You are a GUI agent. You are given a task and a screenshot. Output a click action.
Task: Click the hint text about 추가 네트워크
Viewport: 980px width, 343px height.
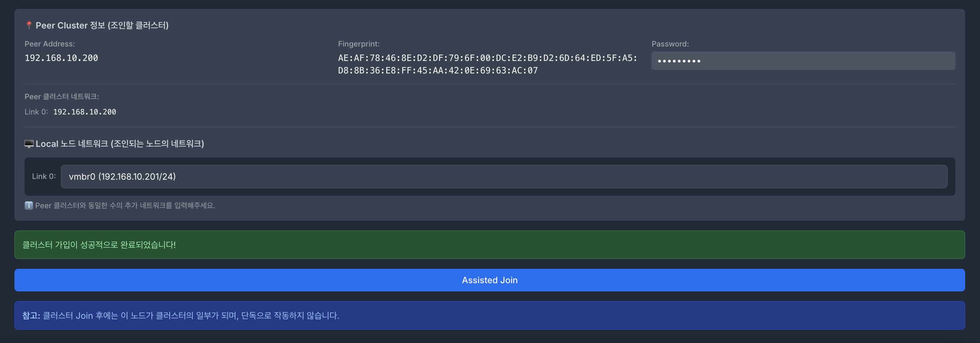(125, 205)
